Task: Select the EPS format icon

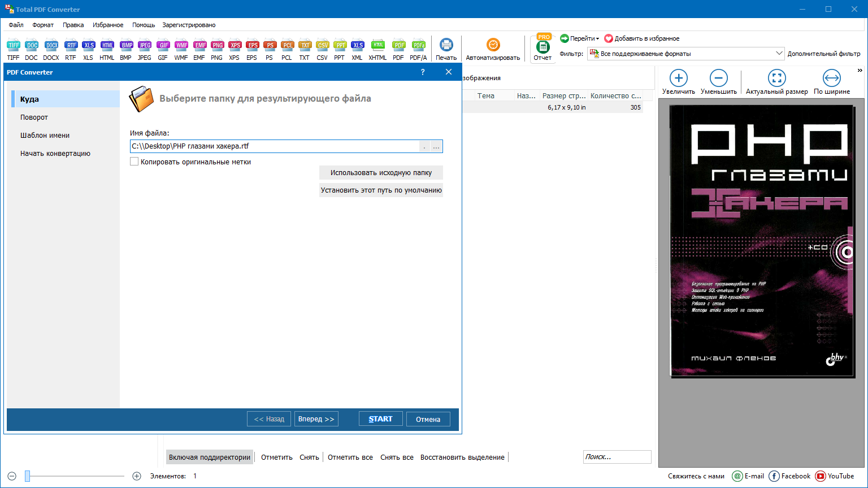Action: [x=252, y=45]
